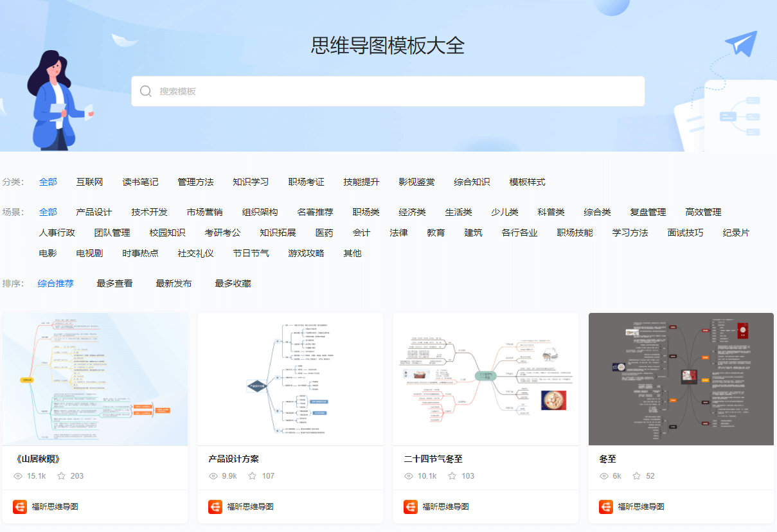Filter by 各行各业 scene
Viewport: 777px width, 532px height.
(x=519, y=233)
